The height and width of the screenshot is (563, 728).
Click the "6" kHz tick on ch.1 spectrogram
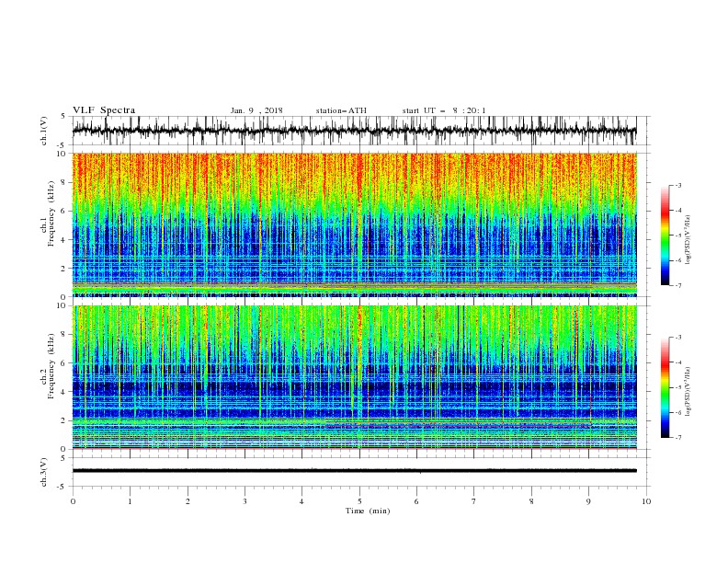[64, 211]
